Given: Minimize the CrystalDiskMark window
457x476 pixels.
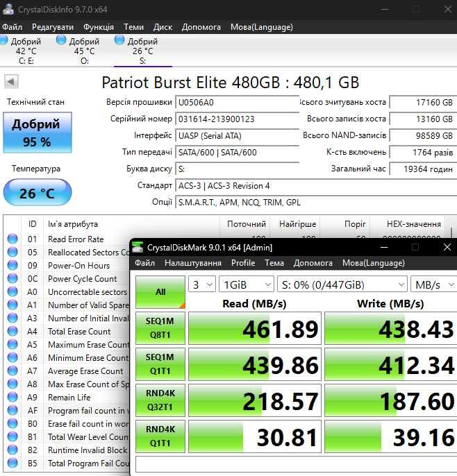Looking at the screenshot, I should pyautogui.click(x=384, y=247).
